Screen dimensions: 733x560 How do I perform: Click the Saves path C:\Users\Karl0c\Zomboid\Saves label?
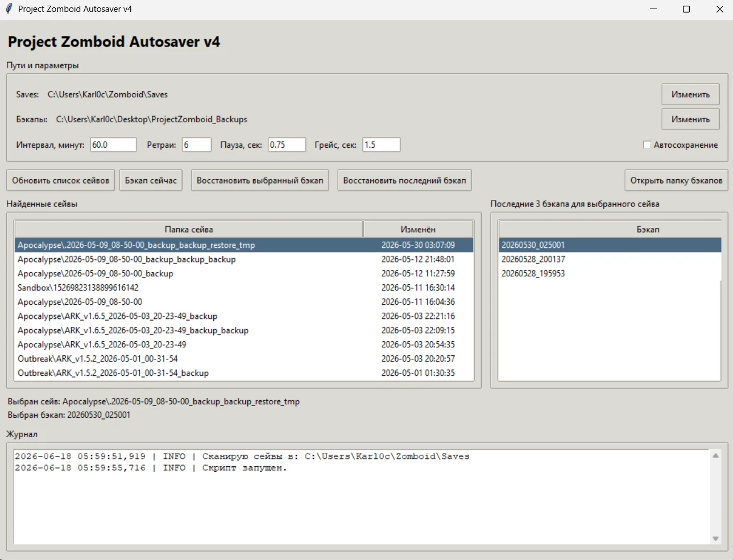coord(107,94)
